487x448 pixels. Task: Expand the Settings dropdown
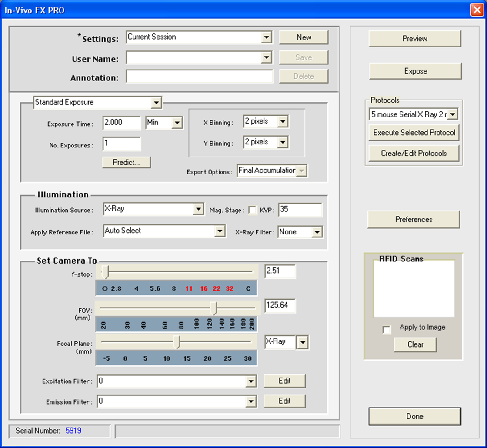tap(267, 38)
